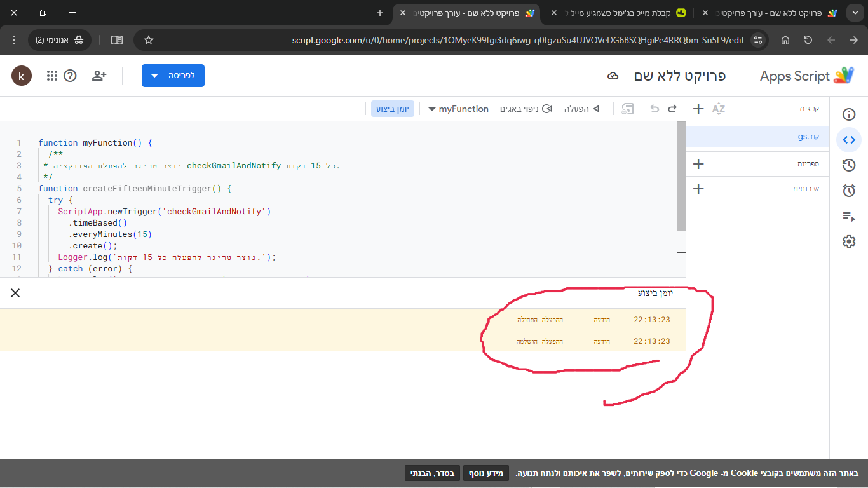Click the ההפעלה הושלמה log message
The width and height of the screenshot is (868, 488).
click(539, 341)
